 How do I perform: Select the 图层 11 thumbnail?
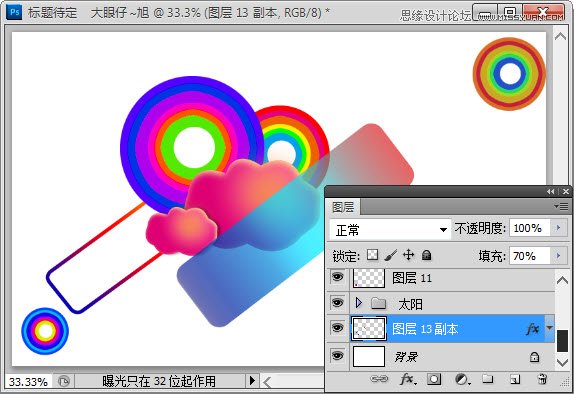(369, 278)
